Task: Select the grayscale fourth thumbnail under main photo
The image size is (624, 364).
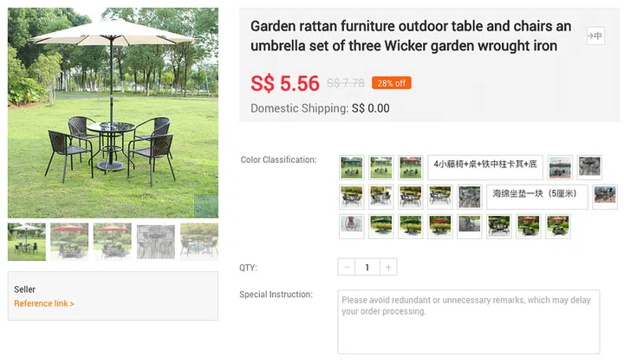Action: pyautogui.click(x=156, y=242)
